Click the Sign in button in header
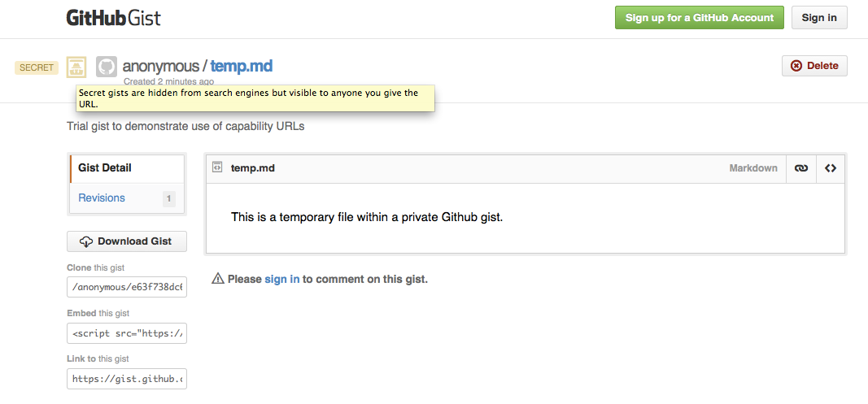Image resolution: width=868 pixels, height=404 pixels. click(818, 18)
